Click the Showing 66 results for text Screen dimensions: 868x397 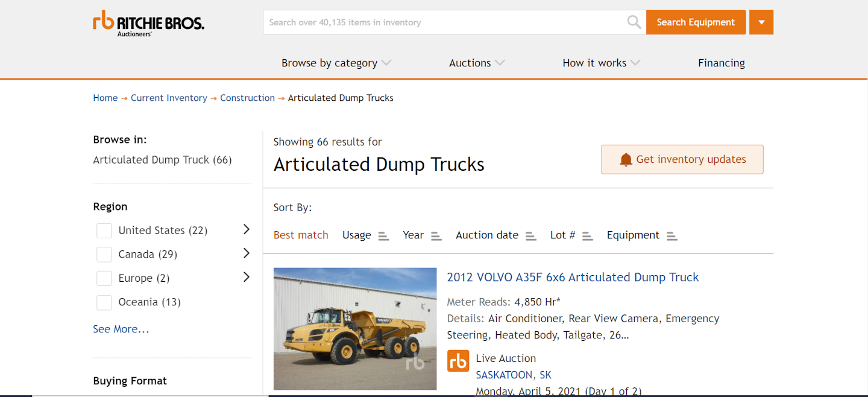point(328,142)
